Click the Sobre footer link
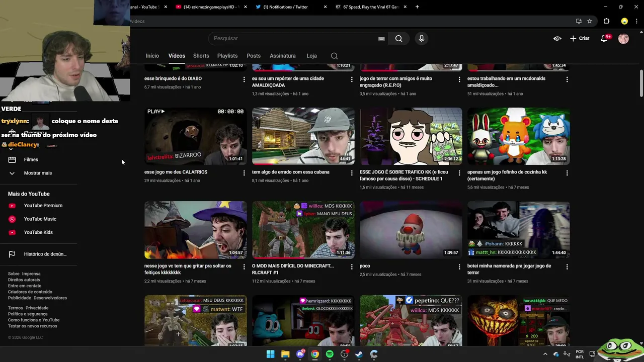 click(14, 274)
